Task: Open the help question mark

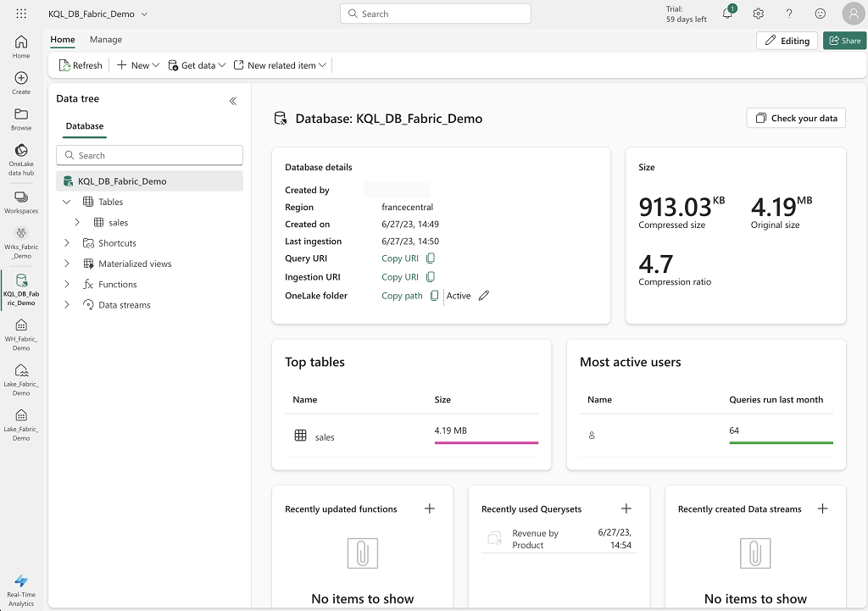Action: pyautogui.click(x=789, y=14)
